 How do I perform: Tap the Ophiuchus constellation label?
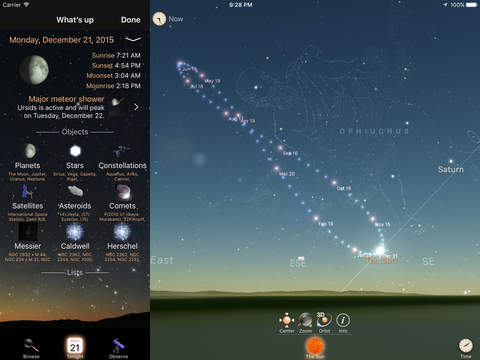(374, 131)
